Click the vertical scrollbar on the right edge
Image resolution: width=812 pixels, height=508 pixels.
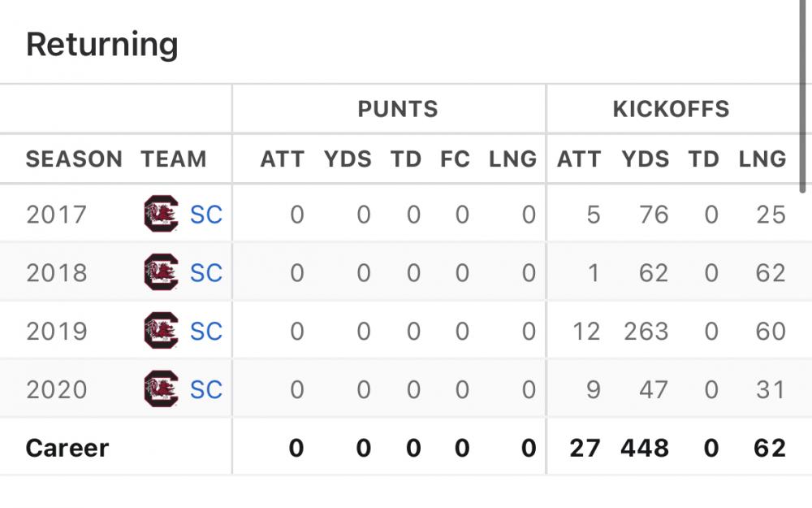[804, 98]
